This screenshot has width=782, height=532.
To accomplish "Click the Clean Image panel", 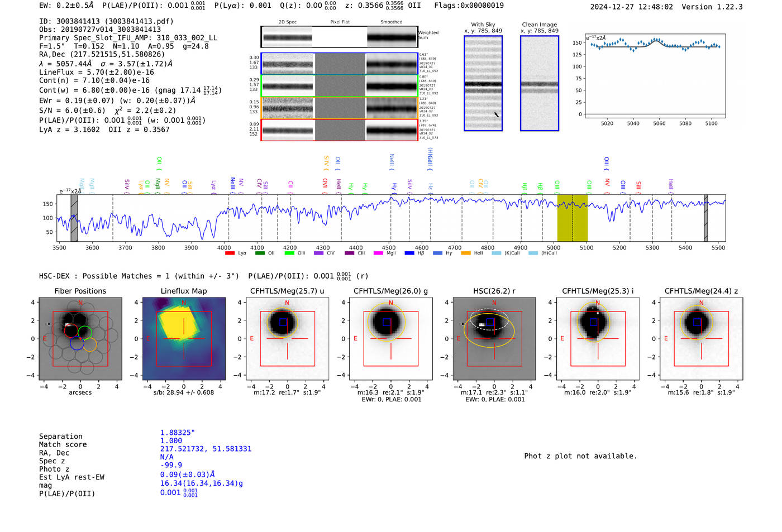I will coord(540,83).
